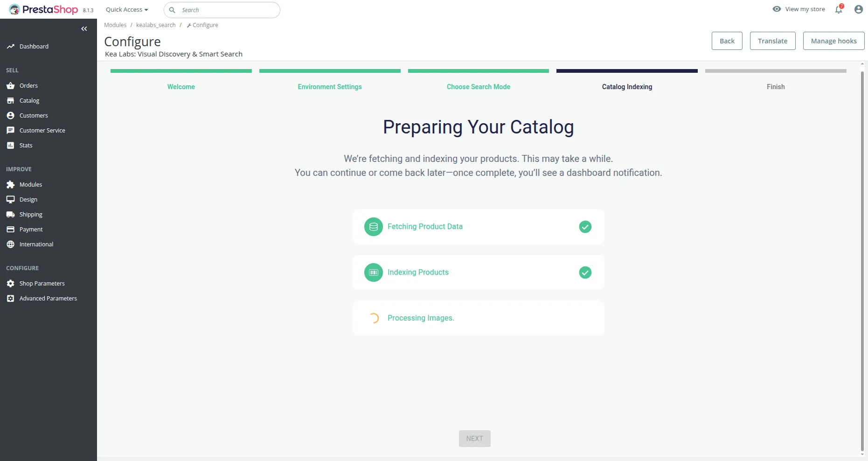Open the notifications bell

838,9
